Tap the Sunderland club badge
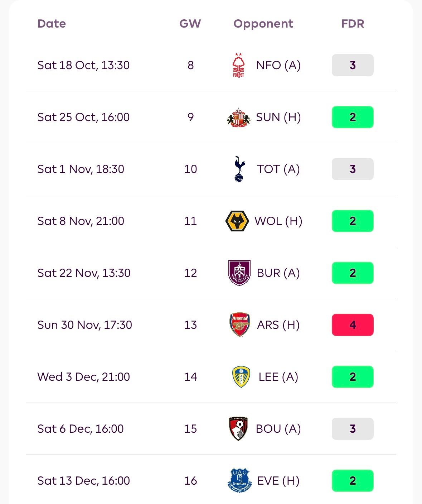 239,117
